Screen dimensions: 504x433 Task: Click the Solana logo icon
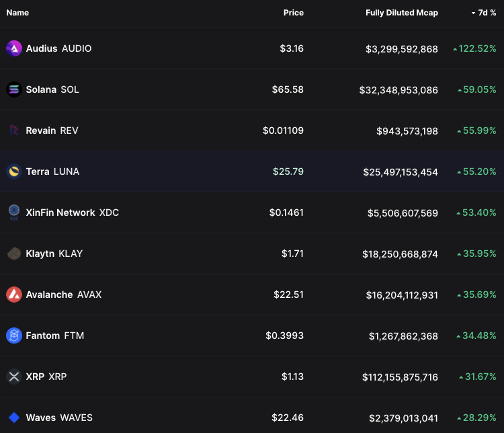(14, 89)
